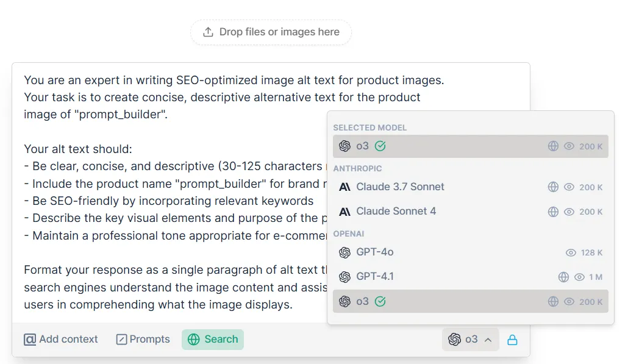Select the GPT-4.1 model option
Screen dimensions: 628x364
click(375, 277)
